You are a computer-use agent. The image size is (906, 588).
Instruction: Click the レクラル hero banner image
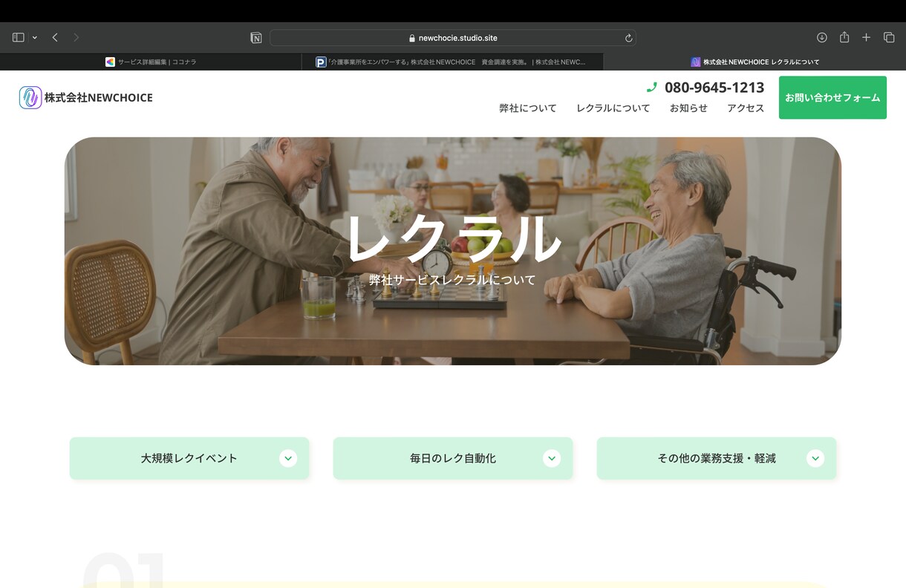coord(453,251)
